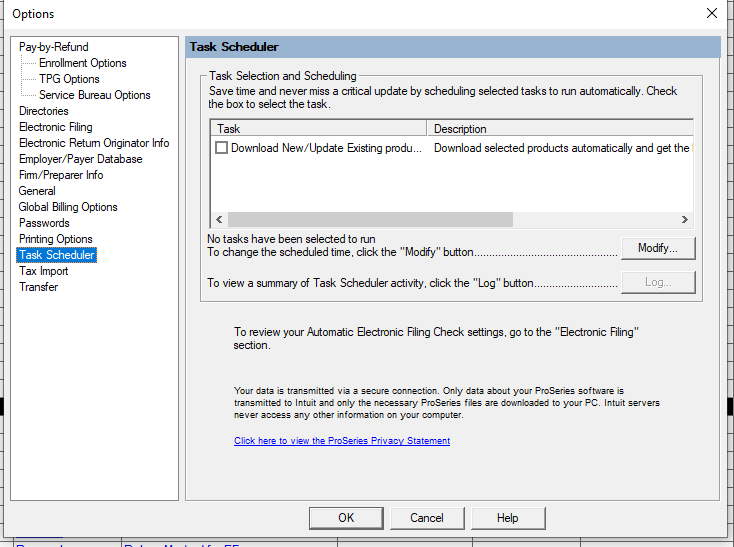Check the Download New/Update Existing products task
The image size is (734, 547).
pos(222,148)
